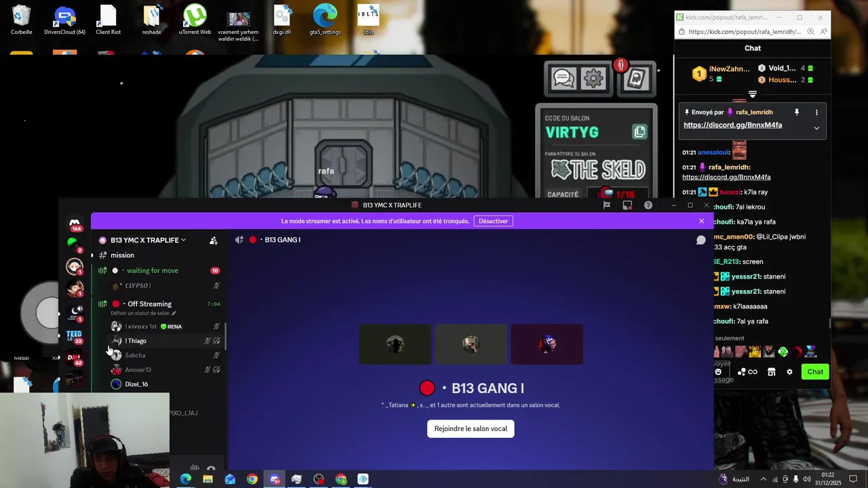Open Discord threads icon in title bar

tap(607, 205)
